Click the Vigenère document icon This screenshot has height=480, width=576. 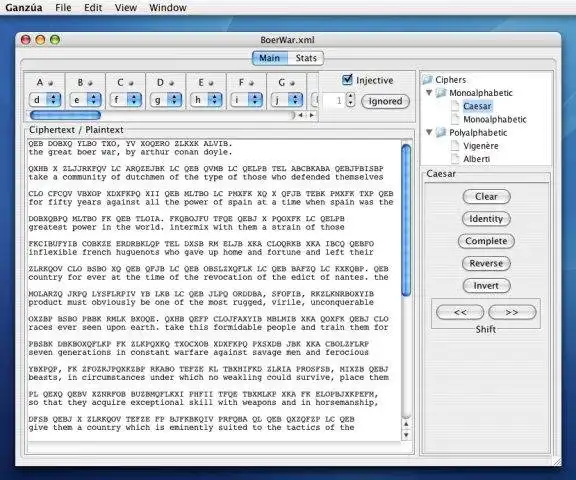click(455, 146)
